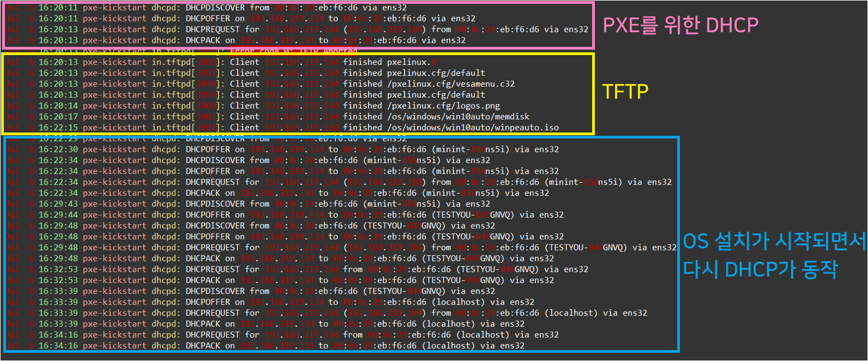The width and height of the screenshot is (868, 361).
Task: Click the /os/windows/win10auto/winpeauto.iso path
Action: pos(473,128)
